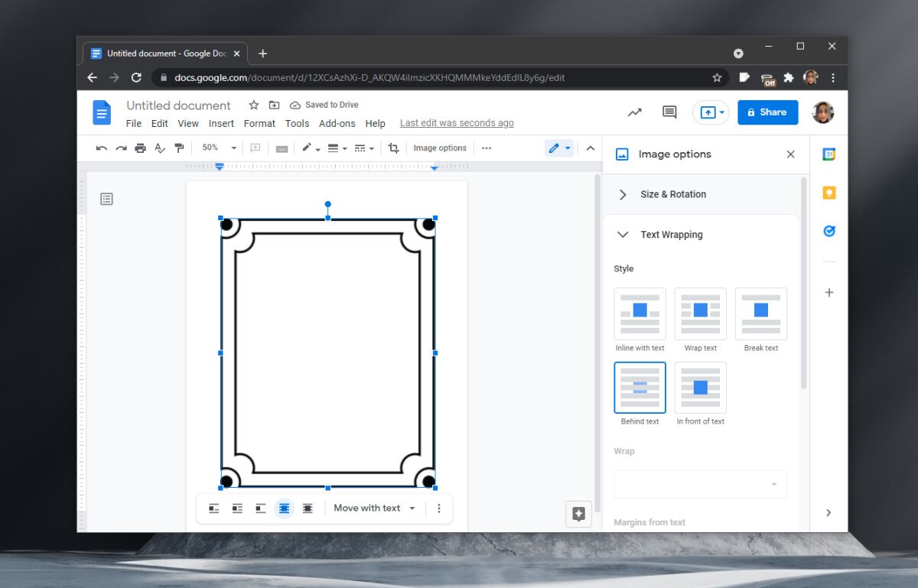Enable In front of text wrapping
The image size is (918, 588).
[x=700, y=387]
